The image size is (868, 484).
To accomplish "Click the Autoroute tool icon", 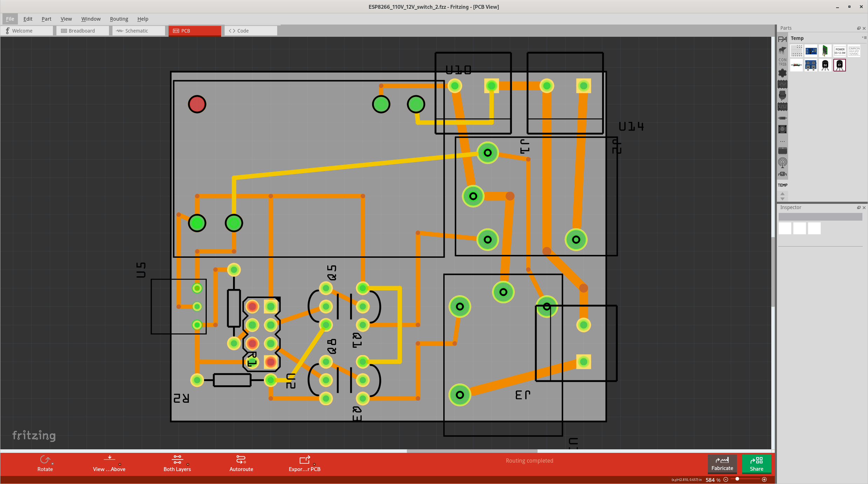I will 240,459.
